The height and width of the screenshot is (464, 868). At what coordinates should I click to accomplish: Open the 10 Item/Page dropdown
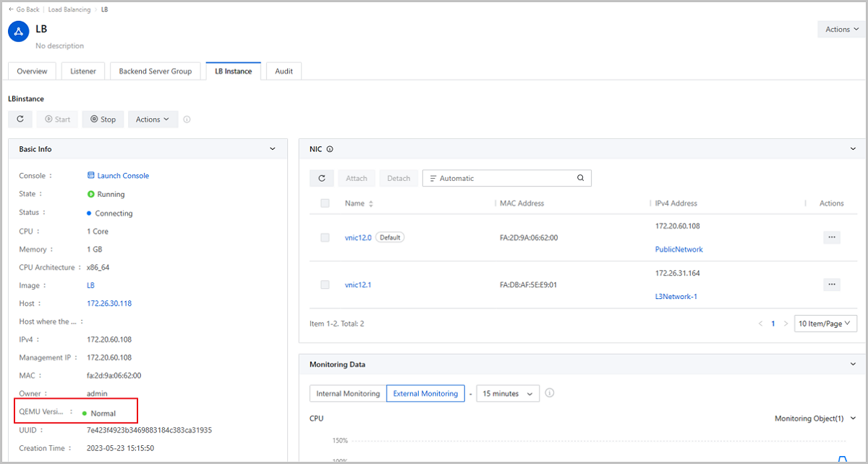pos(825,324)
